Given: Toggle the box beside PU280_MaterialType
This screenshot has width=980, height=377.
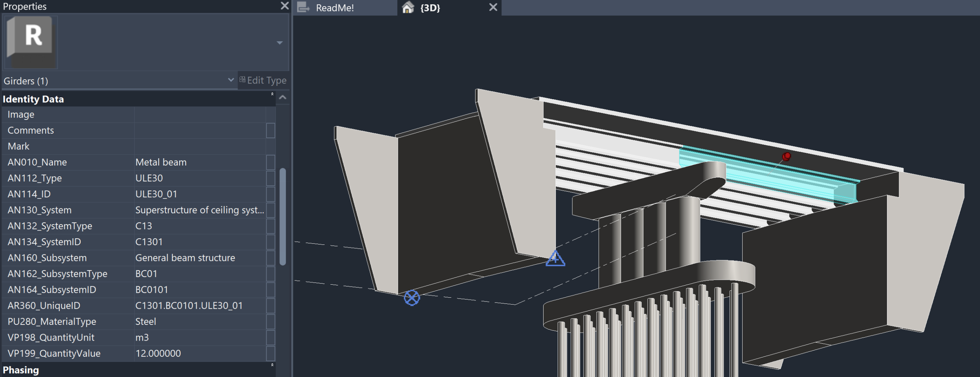Looking at the screenshot, I should [271, 321].
